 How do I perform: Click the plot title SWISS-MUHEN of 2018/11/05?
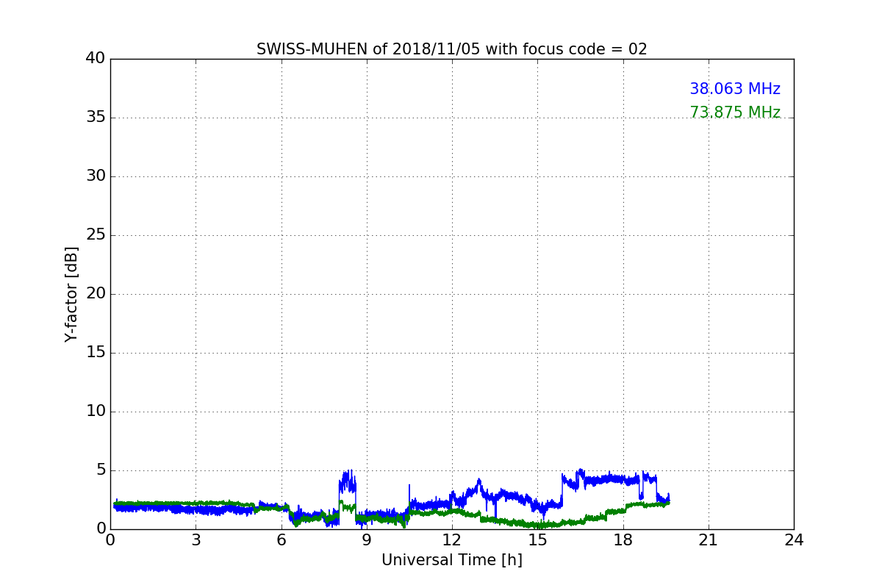pos(451,49)
